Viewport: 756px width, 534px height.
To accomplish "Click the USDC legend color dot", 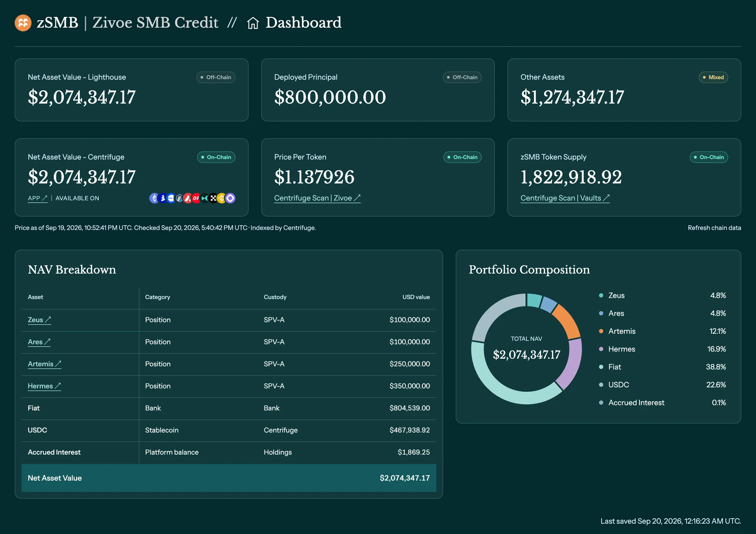I will click(x=601, y=385).
